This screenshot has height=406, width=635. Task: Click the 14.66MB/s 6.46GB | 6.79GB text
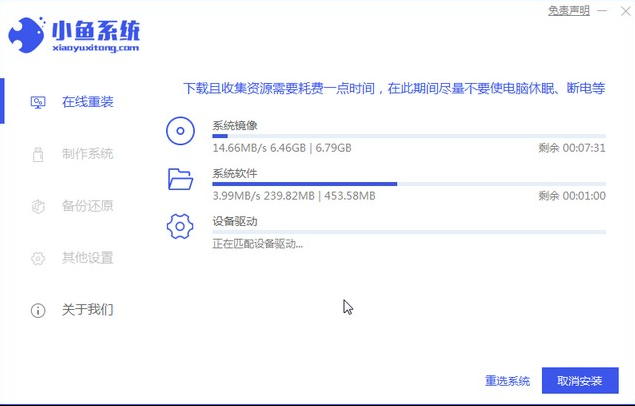(x=282, y=148)
